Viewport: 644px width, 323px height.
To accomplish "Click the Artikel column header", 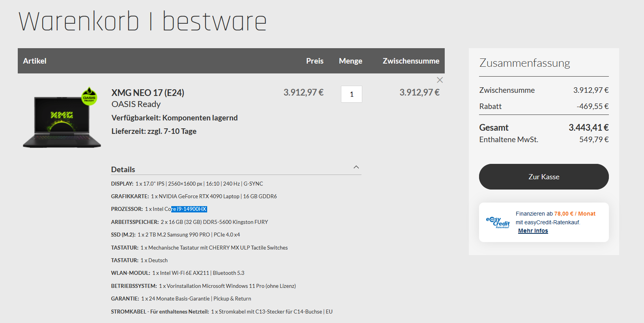I will click(x=35, y=61).
